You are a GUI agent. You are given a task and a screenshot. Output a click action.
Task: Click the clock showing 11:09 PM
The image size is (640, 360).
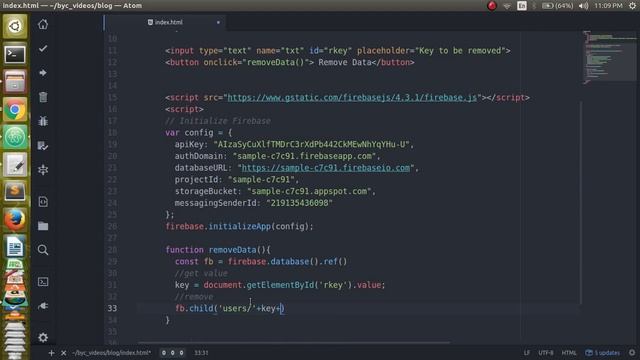tap(608, 6)
